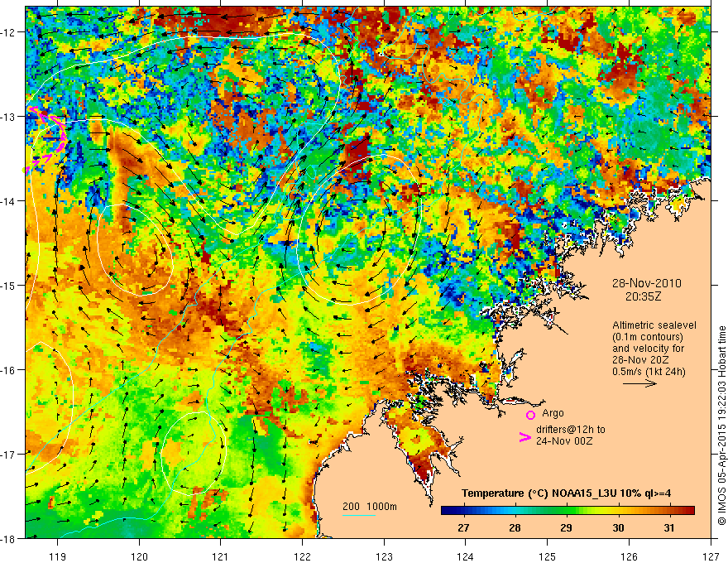Click the longitude 121 axis label

coord(221,556)
